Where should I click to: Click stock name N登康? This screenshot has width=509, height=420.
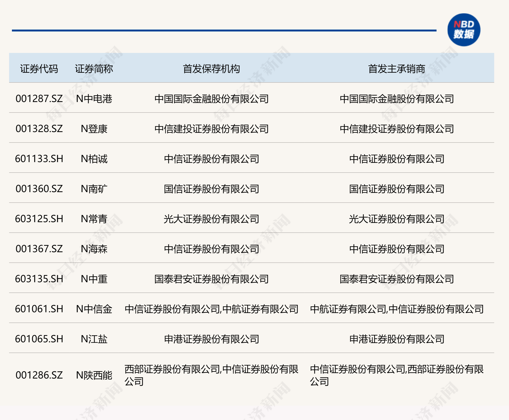[94, 129]
